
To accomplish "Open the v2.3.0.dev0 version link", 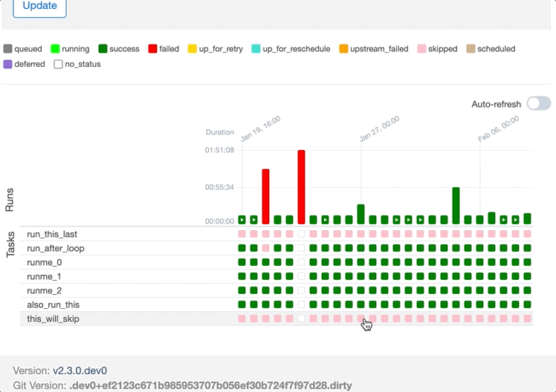I will click(80, 370).
